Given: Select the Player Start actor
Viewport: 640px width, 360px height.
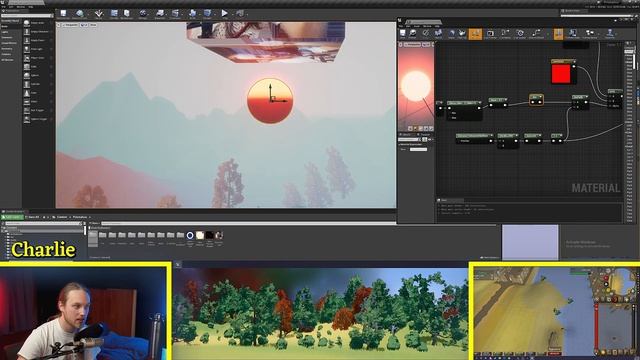Looking at the screenshot, I should (x=38, y=58).
